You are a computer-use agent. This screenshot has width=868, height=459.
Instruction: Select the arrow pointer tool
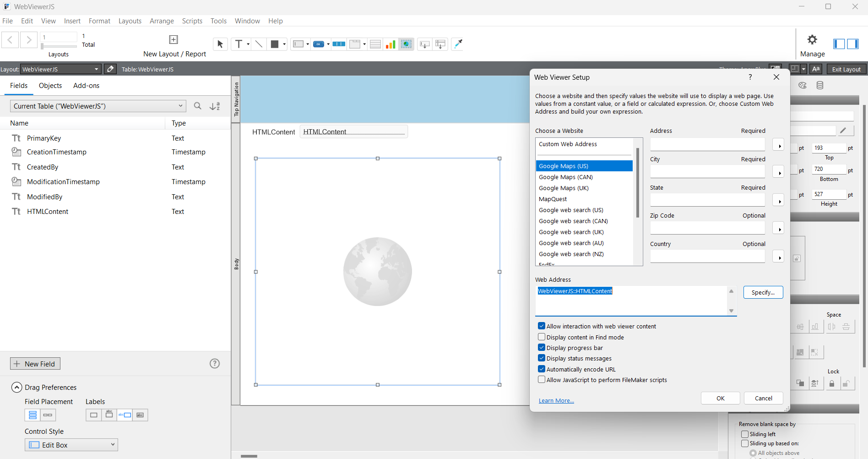click(220, 44)
